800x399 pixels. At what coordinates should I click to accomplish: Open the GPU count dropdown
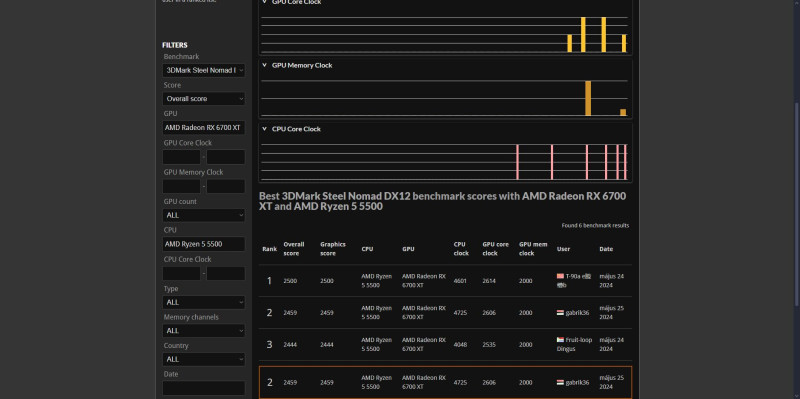pyautogui.click(x=204, y=215)
